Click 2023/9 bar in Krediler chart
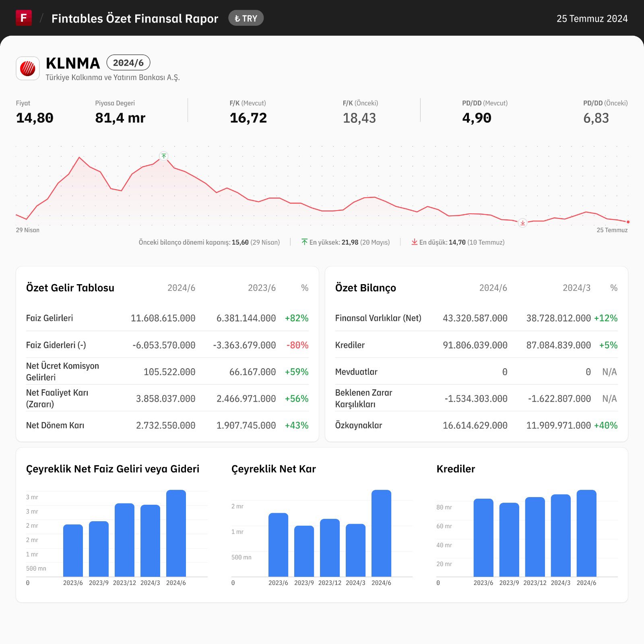Image resolution: width=644 pixels, height=644 pixels. point(509,540)
